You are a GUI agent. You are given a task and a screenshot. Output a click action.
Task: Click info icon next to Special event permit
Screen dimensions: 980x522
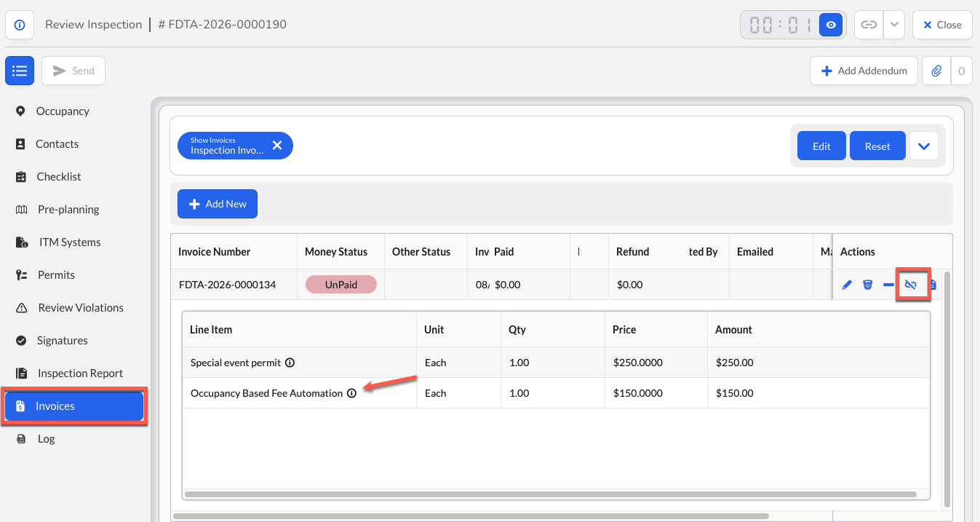(x=290, y=363)
